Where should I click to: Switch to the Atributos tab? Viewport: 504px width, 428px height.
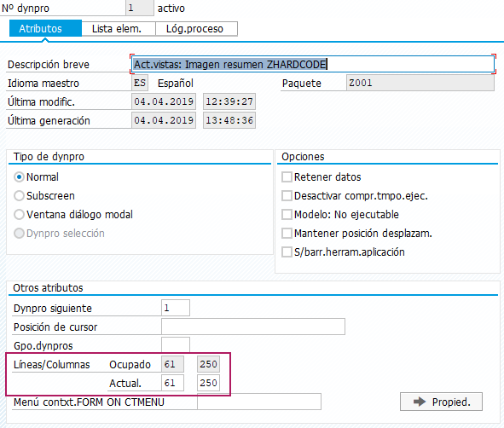point(45,29)
